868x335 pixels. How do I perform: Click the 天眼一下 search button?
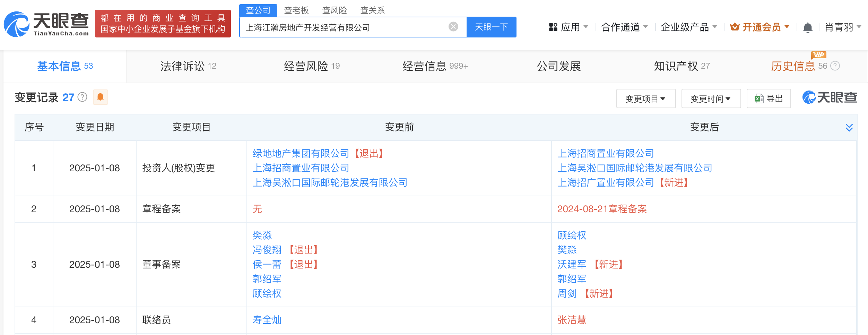[x=491, y=27]
